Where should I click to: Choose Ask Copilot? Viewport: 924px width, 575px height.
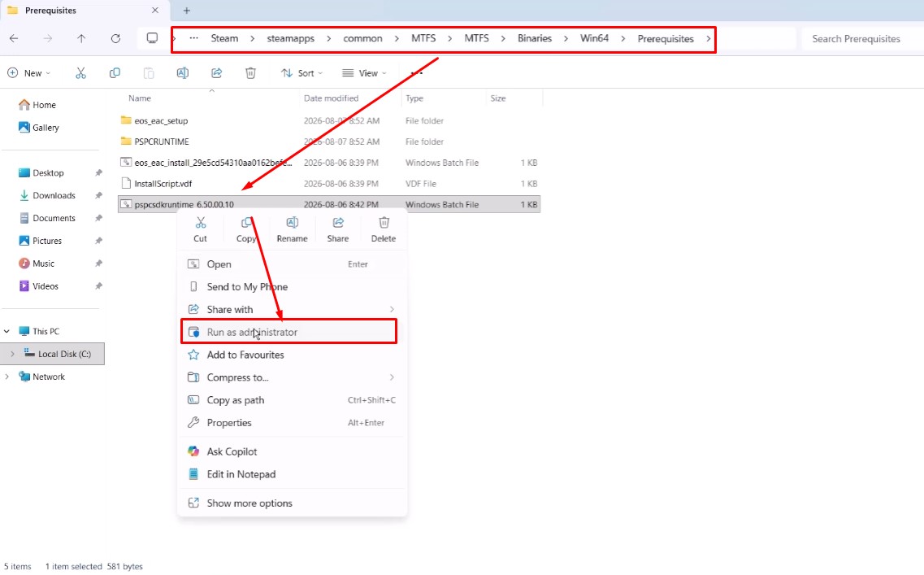click(x=292, y=451)
